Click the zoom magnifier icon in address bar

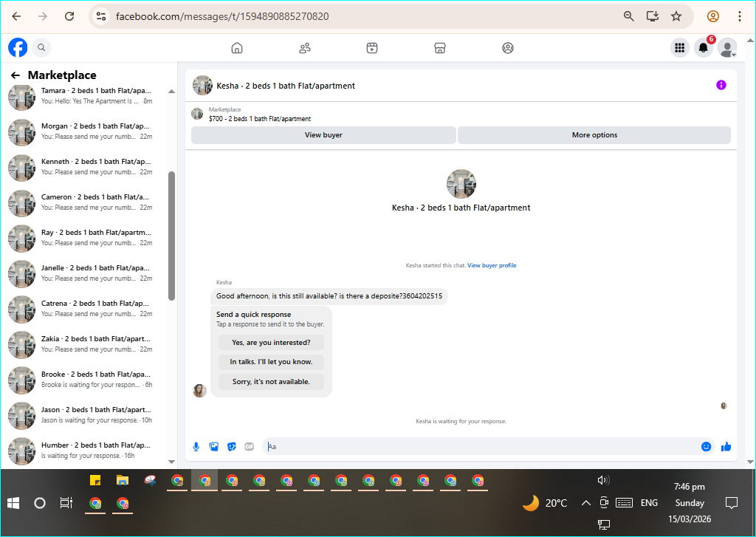point(629,16)
